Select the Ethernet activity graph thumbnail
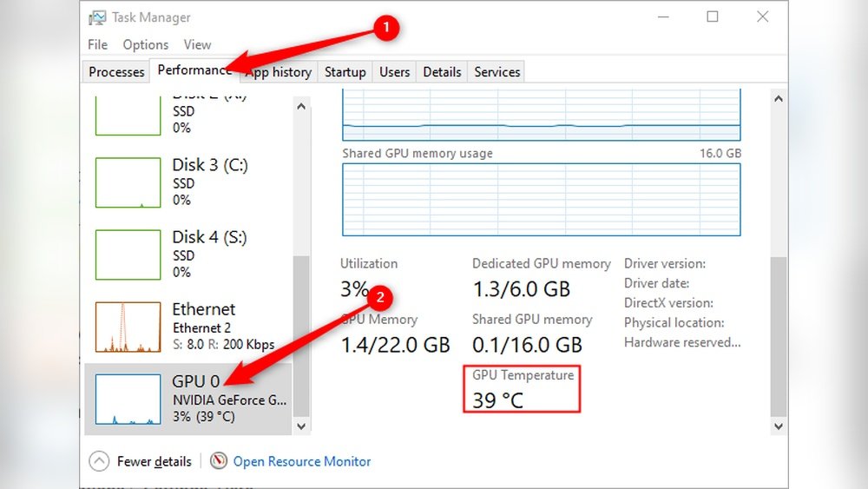 pos(128,327)
